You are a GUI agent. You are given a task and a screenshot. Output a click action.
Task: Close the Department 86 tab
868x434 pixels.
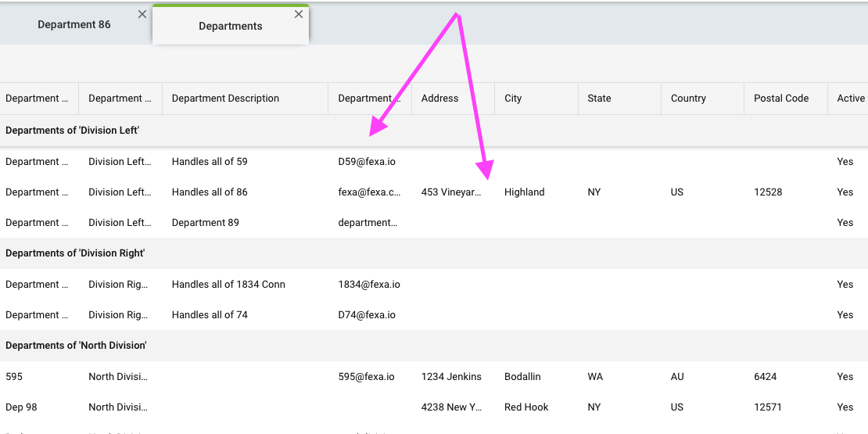[x=142, y=14]
